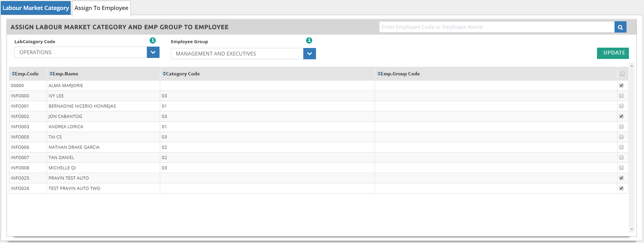Sort table by Emp.Name column arrows

pos(51,74)
